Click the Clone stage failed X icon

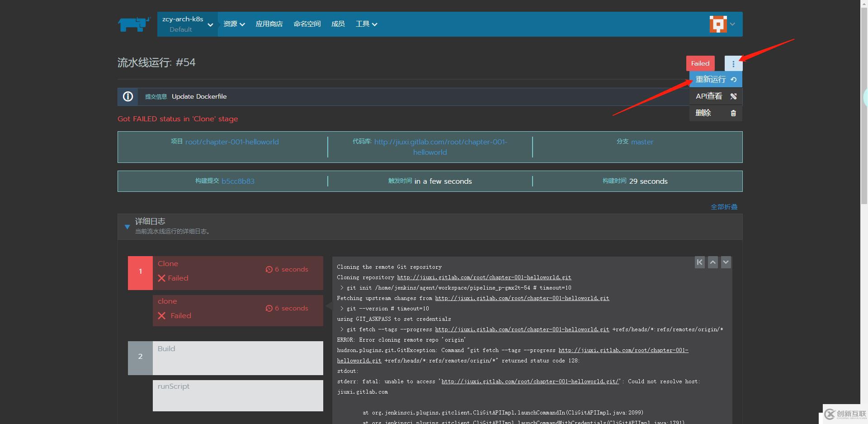tap(161, 278)
